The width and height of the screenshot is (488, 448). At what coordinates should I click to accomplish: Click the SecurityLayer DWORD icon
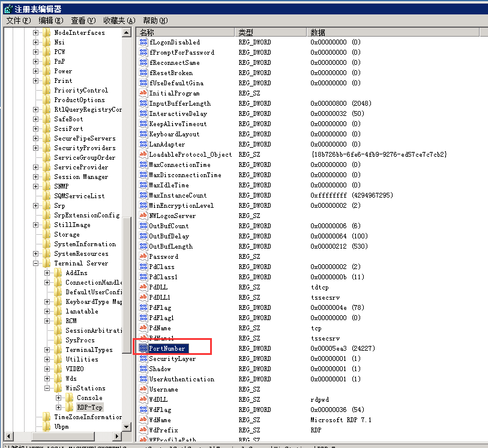click(143, 359)
